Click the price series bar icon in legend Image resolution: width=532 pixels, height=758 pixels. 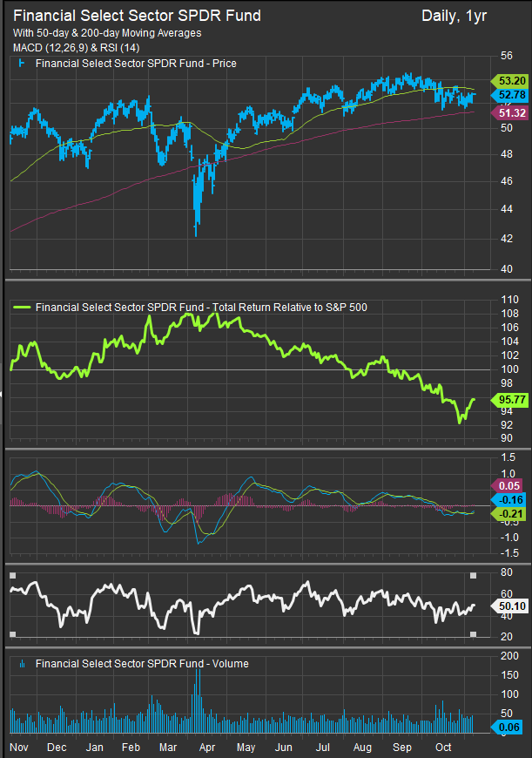point(21,64)
